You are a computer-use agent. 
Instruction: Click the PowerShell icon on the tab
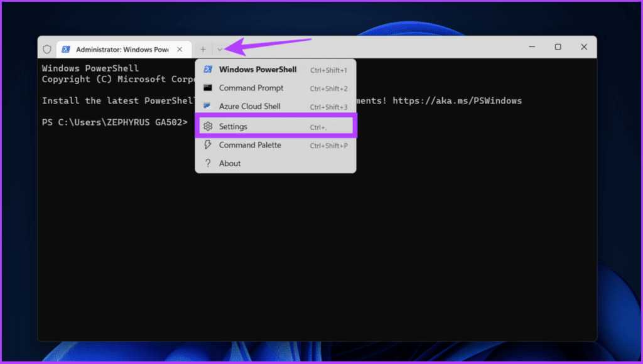(x=65, y=49)
